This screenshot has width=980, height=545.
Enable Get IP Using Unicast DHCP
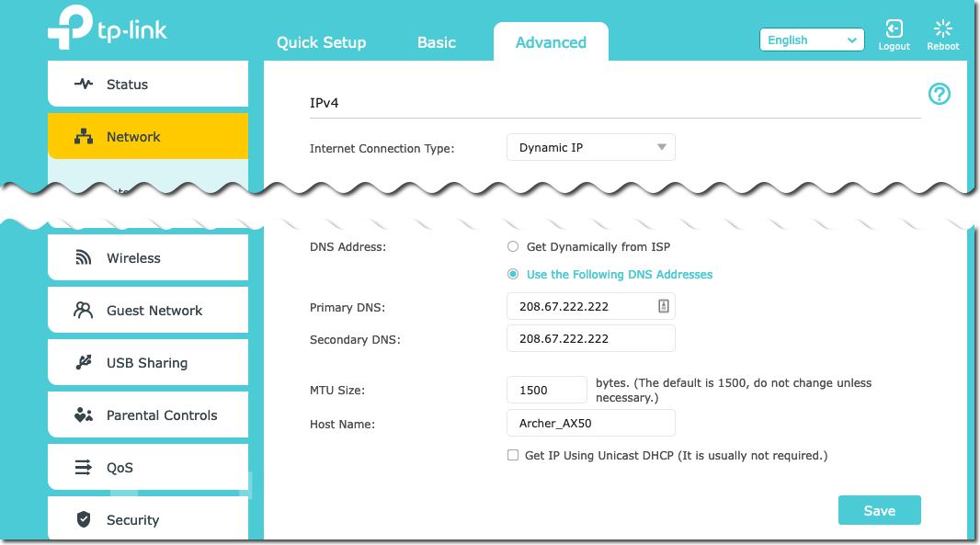point(513,456)
